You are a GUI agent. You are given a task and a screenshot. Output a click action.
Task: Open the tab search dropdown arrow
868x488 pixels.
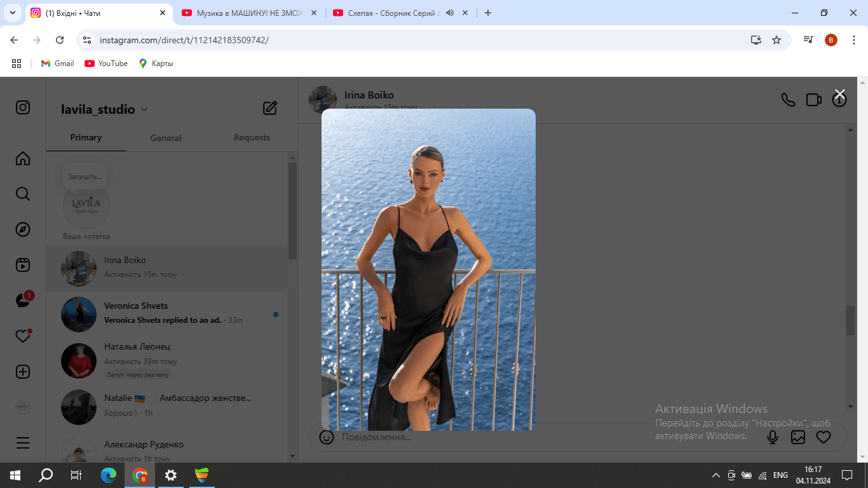(x=12, y=13)
